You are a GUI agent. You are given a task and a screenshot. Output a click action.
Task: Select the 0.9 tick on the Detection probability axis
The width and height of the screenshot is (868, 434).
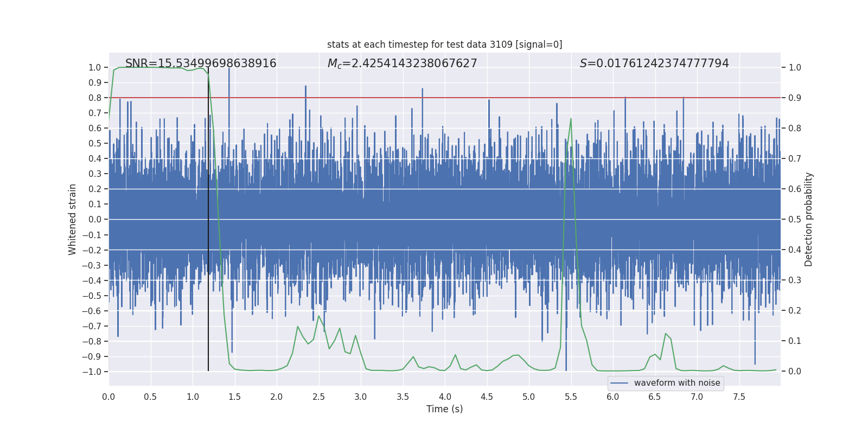(x=795, y=98)
